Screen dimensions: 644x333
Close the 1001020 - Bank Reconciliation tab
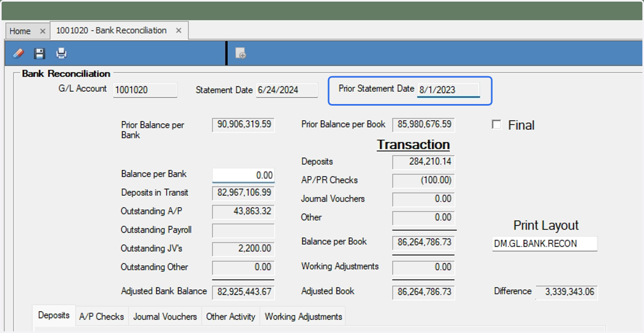(x=179, y=31)
